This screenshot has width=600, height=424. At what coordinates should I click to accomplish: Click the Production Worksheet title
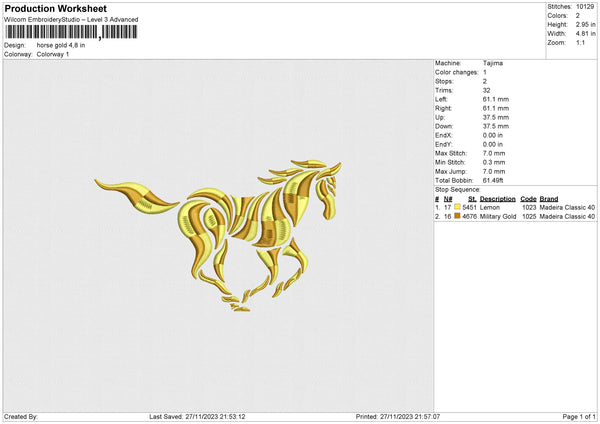[55, 8]
